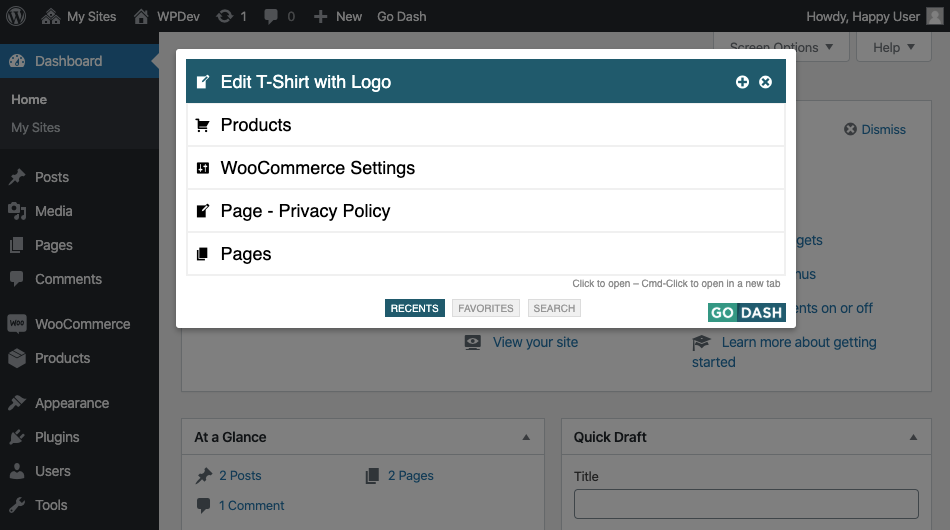Collapse the At a Glance widget
Viewport: 950px width, 530px height.
click(x=526, y=437)
